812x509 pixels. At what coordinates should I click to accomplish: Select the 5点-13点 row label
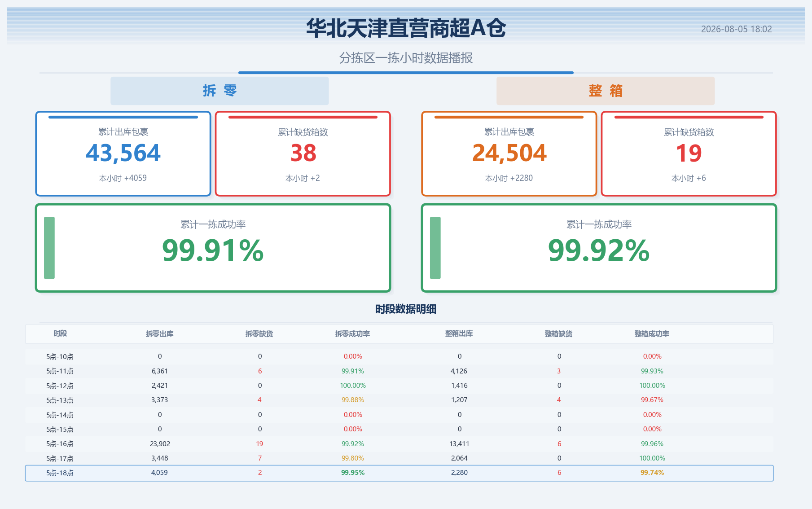click(60, 400)
